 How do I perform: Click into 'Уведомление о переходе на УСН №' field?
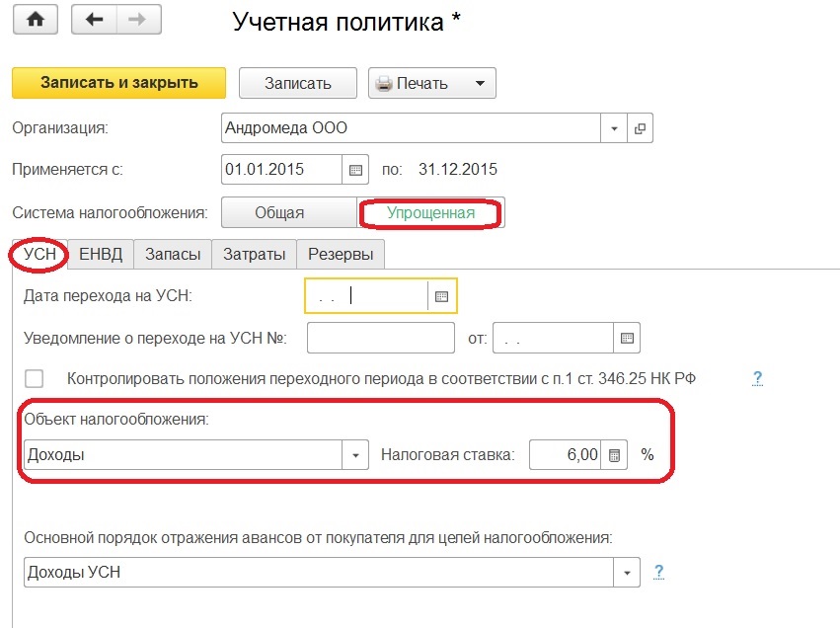point(380,338)
